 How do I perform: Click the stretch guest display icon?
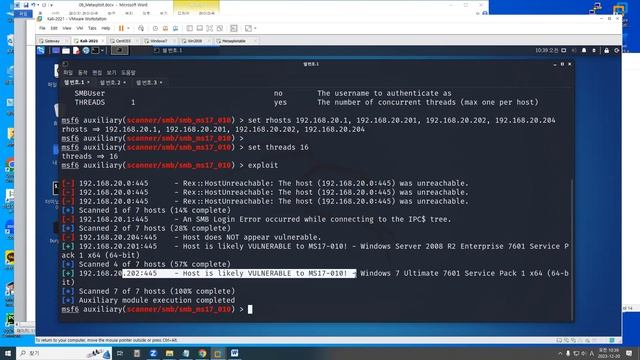pos(248,28)
